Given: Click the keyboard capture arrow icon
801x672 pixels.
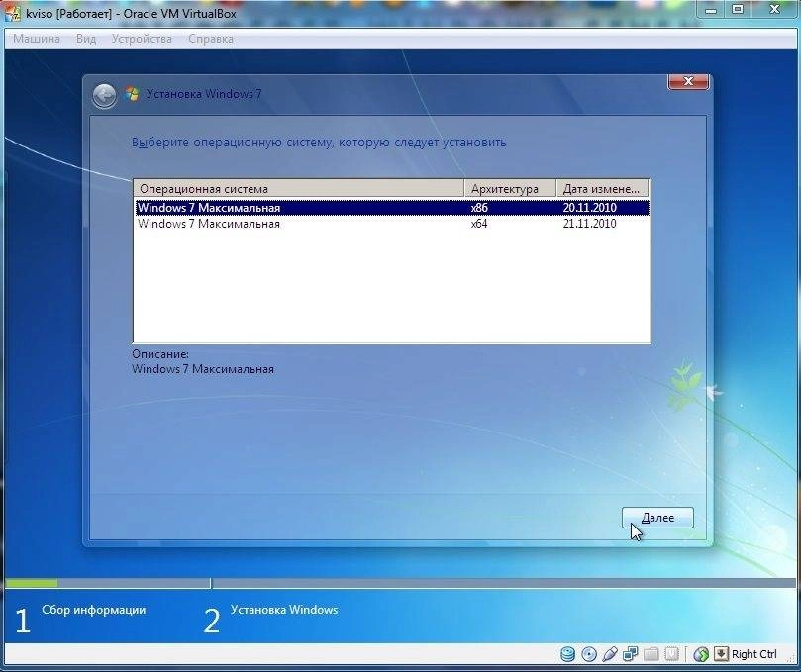Looking at the screenshot, I should point(721,654).
